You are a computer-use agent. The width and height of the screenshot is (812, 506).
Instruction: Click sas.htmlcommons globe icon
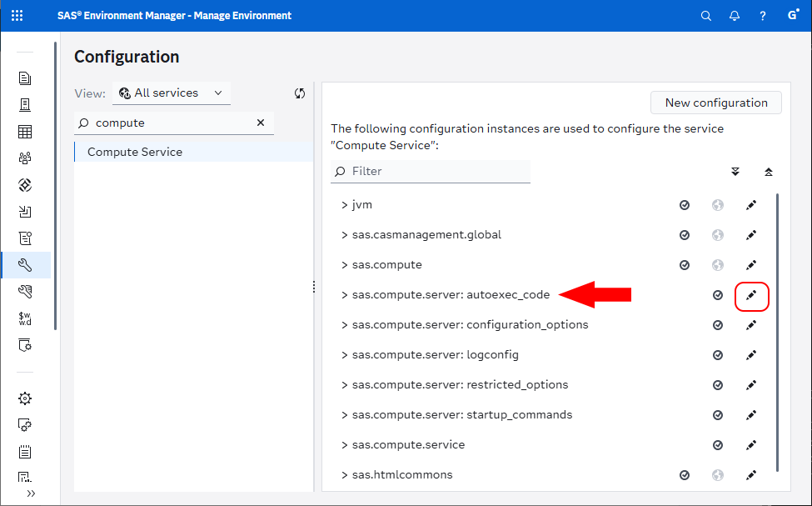click(x=718, y=475)
